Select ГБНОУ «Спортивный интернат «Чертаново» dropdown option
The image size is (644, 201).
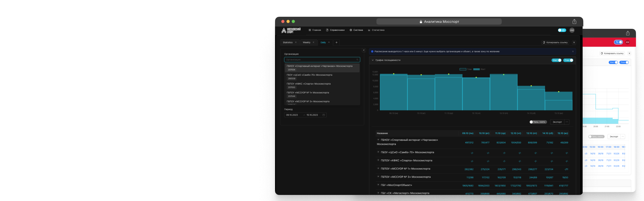[x=322, y=68]
